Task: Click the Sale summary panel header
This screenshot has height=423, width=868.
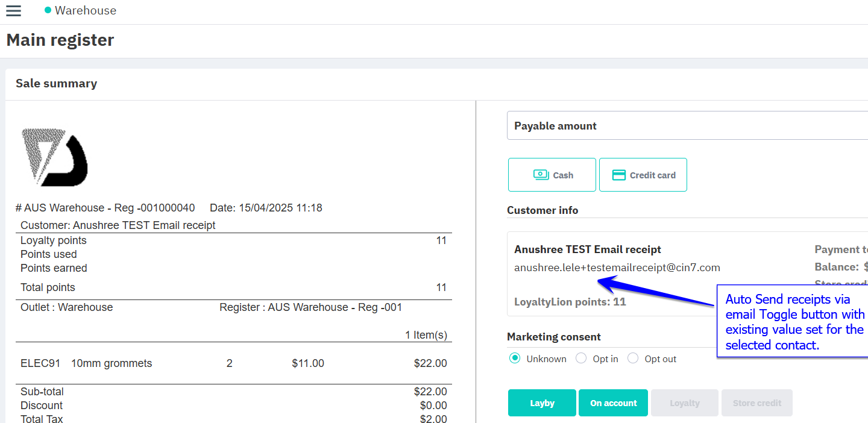Action: 57,84
